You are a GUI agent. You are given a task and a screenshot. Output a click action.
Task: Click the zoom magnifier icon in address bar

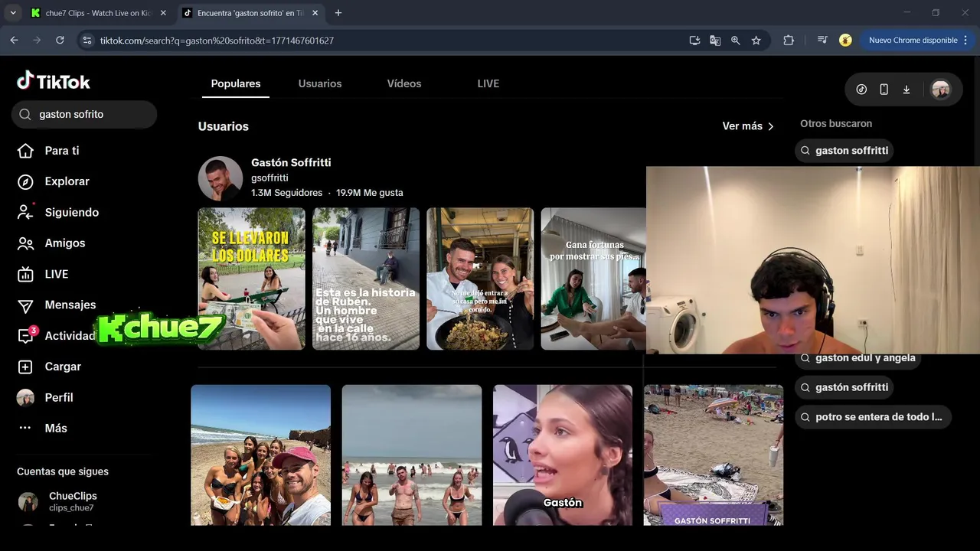tap(736, 41)
